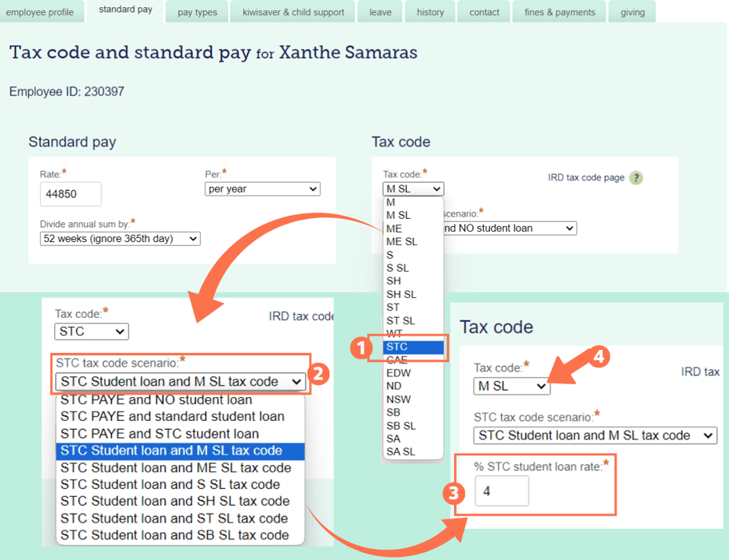
Task: Go to the kiwisaver & child support tab
Action: click(x=293, y=12)
